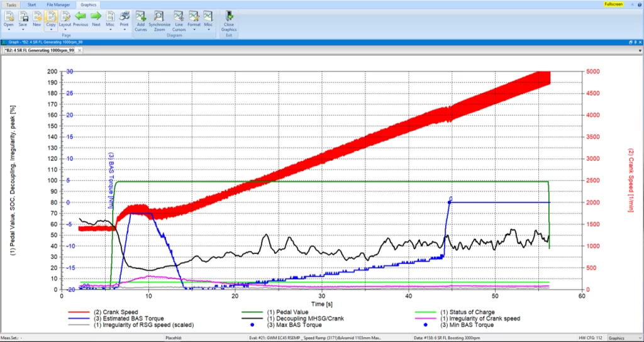The image size is (644, 342).
Task: Open the Format dropdown in Diagram group
Action: [x=194, y=30]
